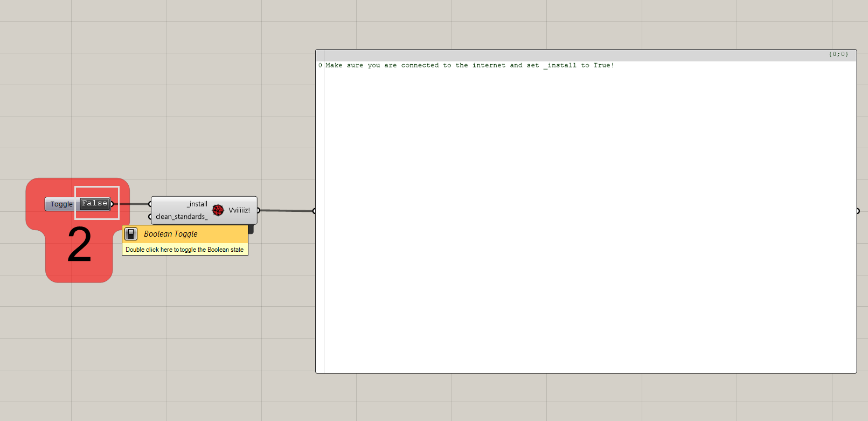
Task: Click the Ladybug icon on installer component
Action: coord(218,210)
